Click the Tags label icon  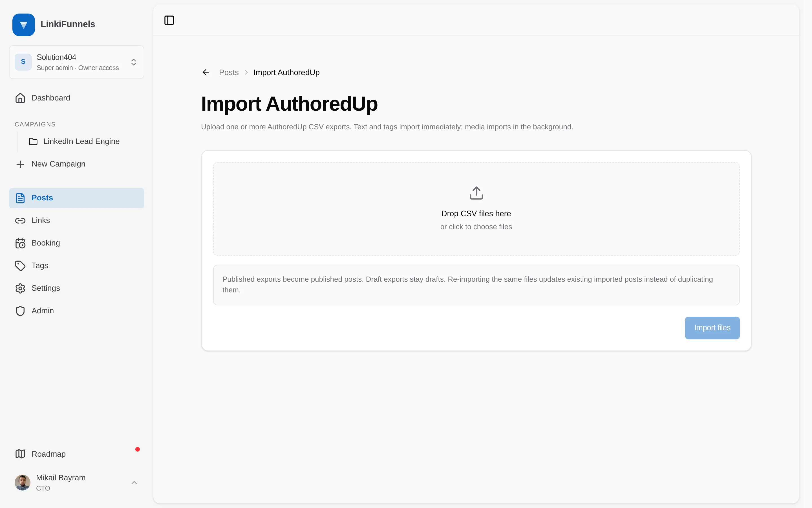point(20,265)
